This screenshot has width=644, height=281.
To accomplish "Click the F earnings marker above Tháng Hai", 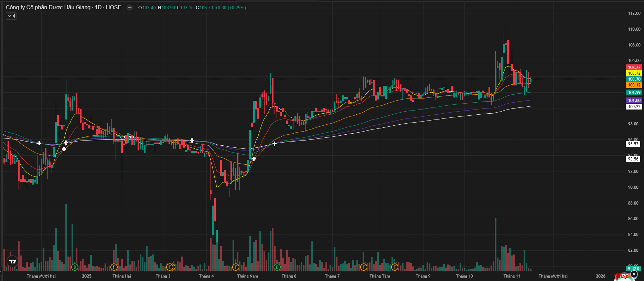I will pos(114,267).
